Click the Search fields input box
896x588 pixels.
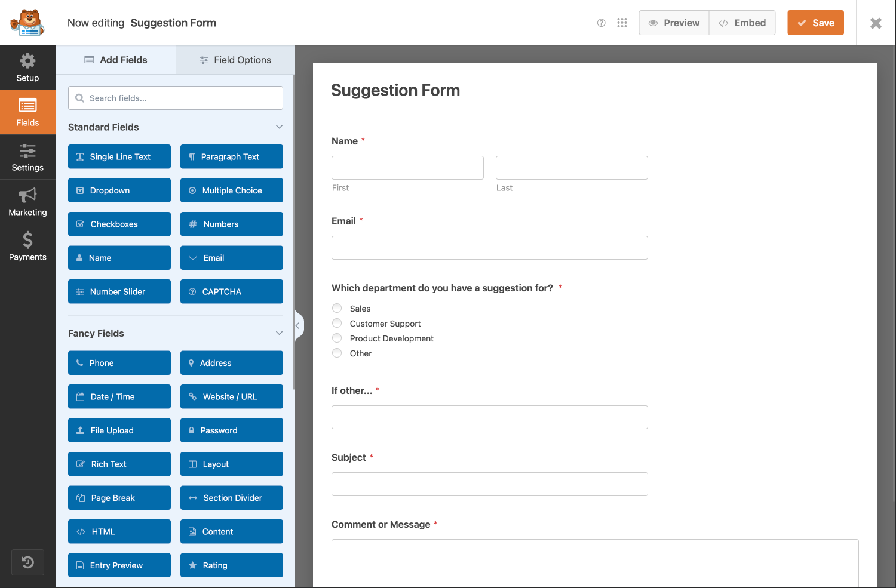[x=176, y=98]
